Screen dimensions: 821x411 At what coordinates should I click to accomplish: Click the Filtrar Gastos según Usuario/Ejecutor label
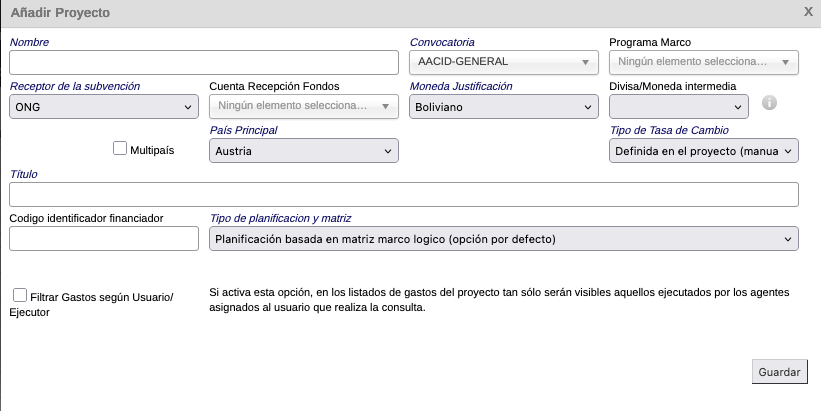pyautogui.click(x=100, y=296)
